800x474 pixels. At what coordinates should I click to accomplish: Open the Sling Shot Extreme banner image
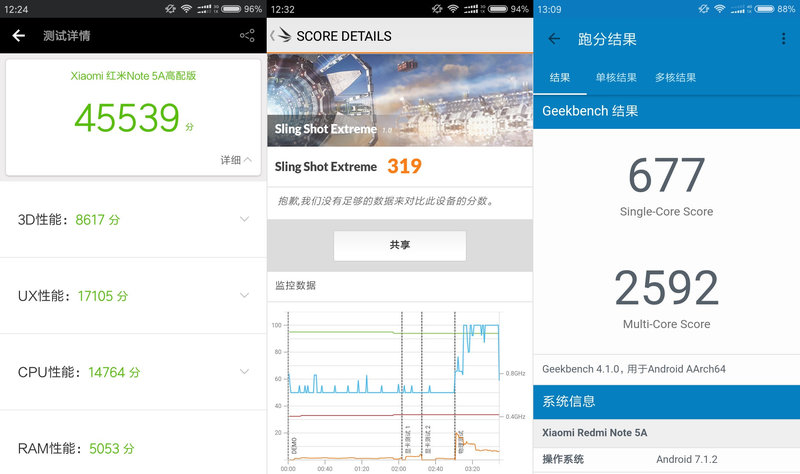click(400, 100)
